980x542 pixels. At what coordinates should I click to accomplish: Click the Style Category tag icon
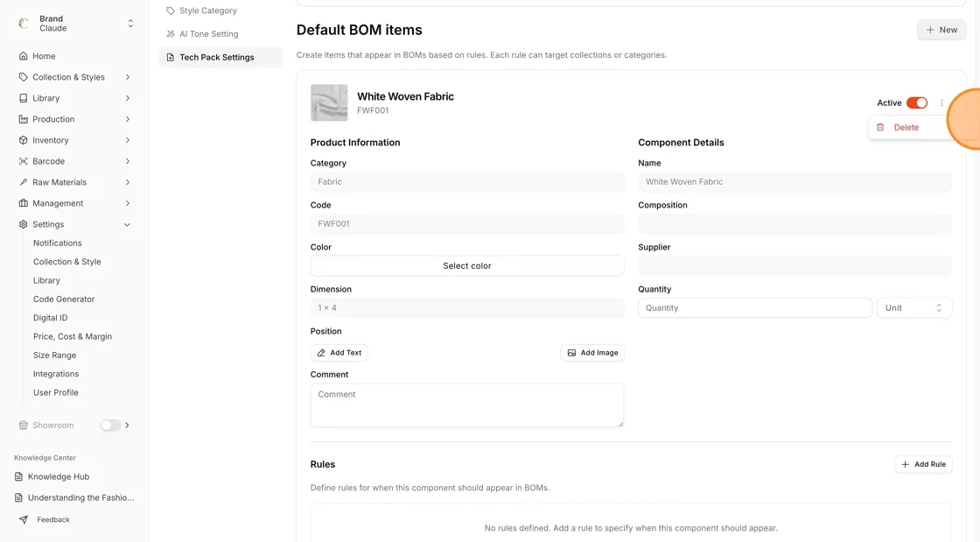tap(170, 11)
